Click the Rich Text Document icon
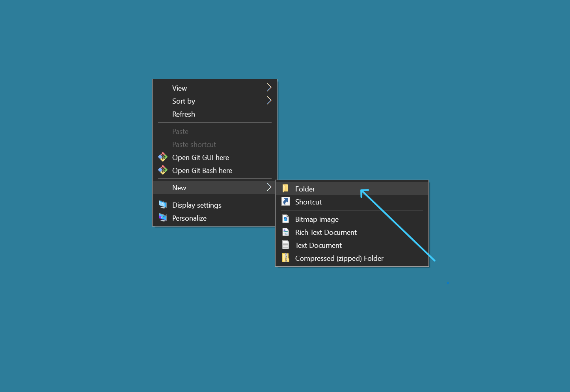 coord(286,232)
